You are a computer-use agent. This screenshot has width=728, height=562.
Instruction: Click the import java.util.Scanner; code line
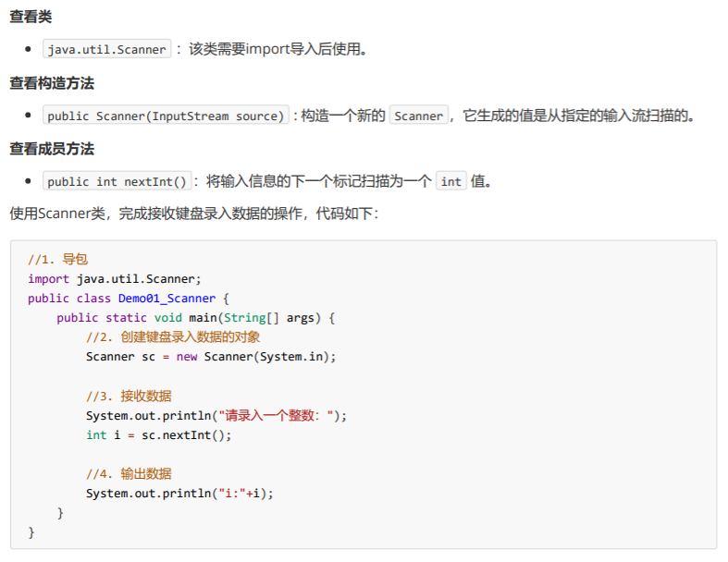[x=115, y=278]
